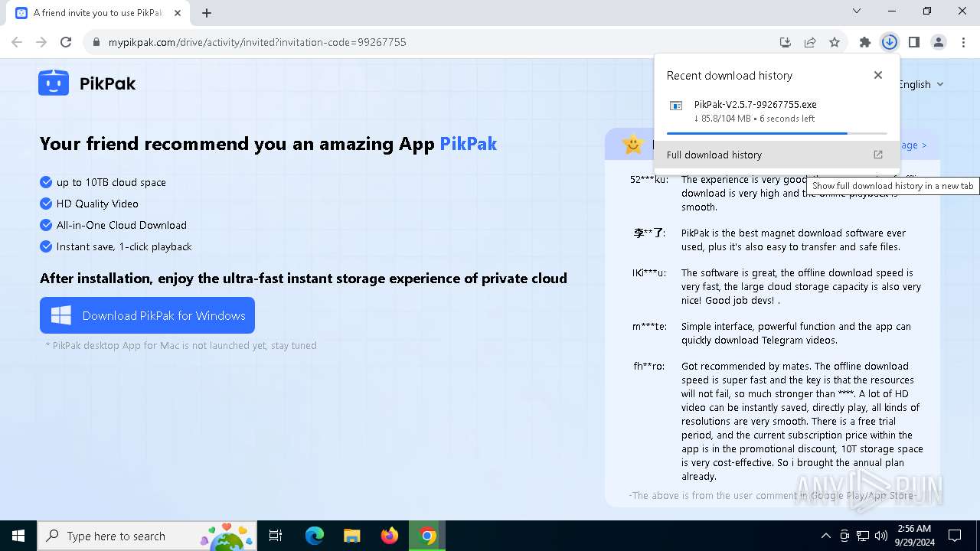Open Chrome profile avatar
Viewport: 980px width, 551px height.
(939, 42)
